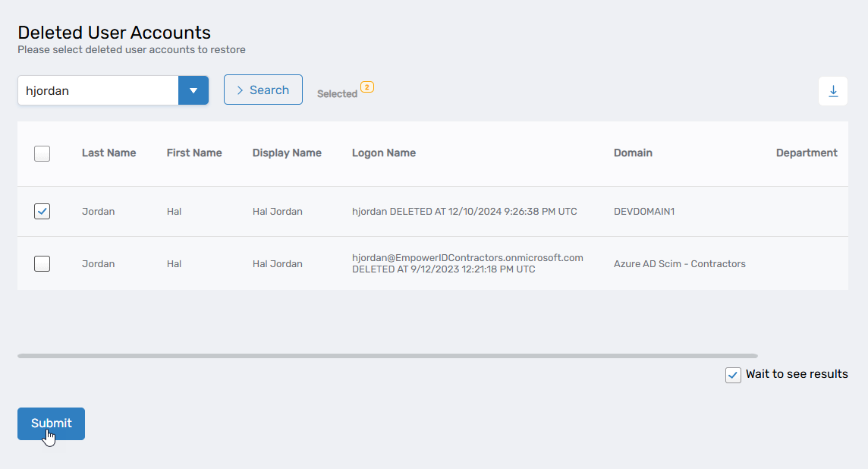Screen dimensions: 868x469
Task: Sort by Department column header
Action: coord(806,153)
